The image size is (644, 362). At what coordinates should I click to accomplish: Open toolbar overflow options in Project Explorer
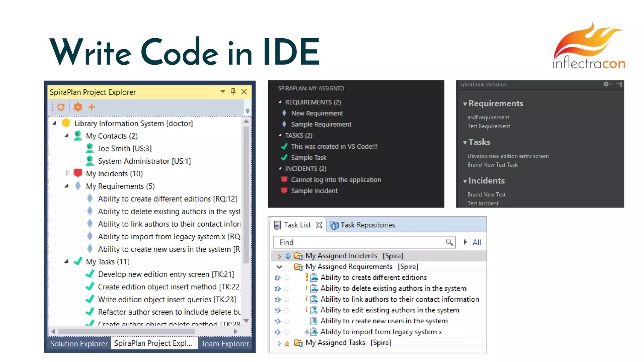click(x=247, y=111)
